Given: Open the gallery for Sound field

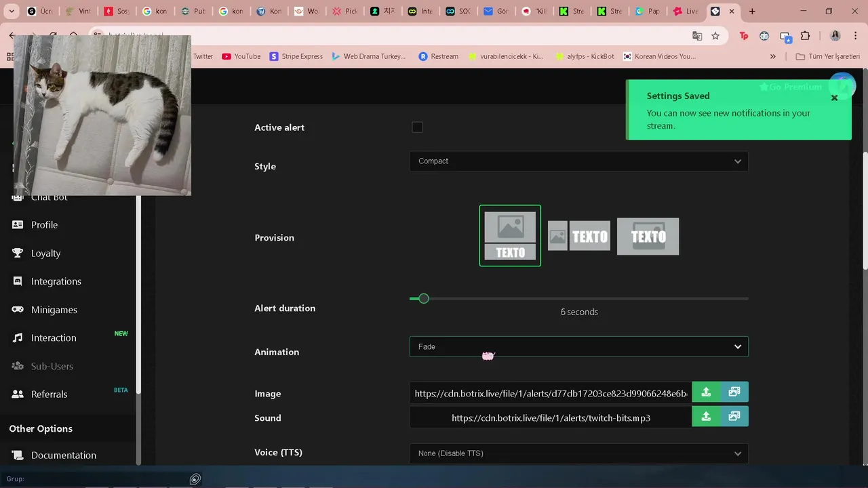Looking at the screenshot, I should (734, 416).
